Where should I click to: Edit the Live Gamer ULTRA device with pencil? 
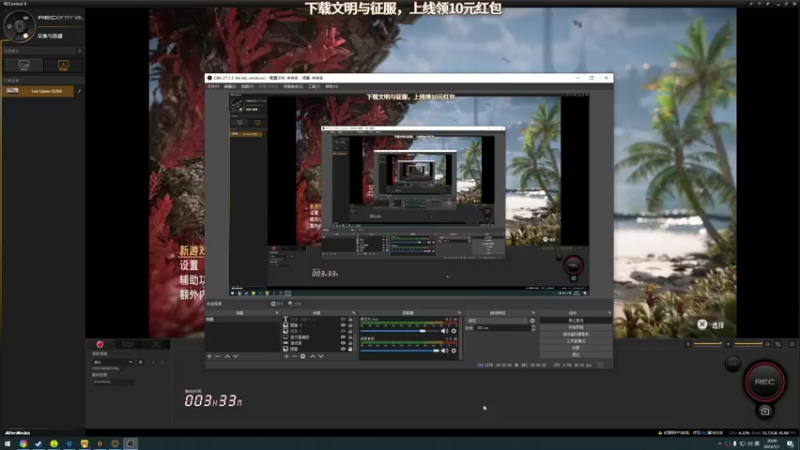point(79,91)
